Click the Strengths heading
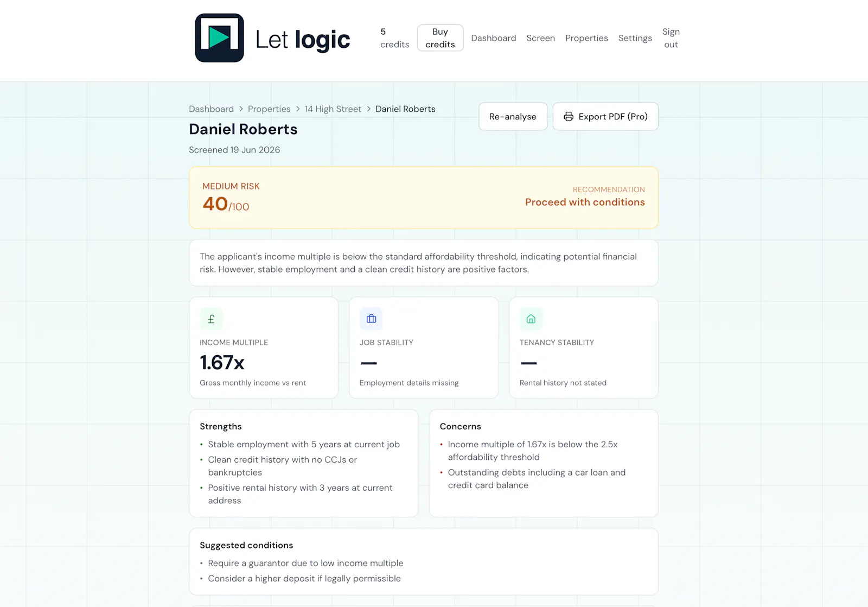 (221, 427)
